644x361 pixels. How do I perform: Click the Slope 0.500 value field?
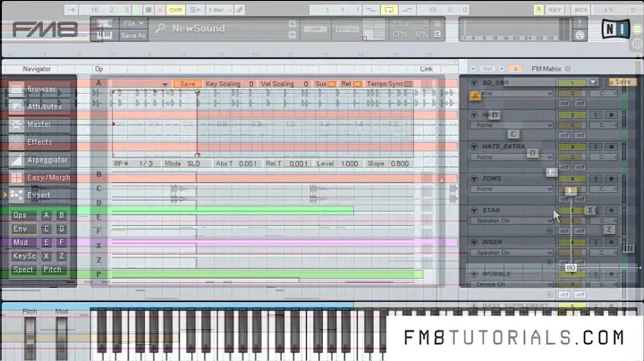[x=400, y=164]
